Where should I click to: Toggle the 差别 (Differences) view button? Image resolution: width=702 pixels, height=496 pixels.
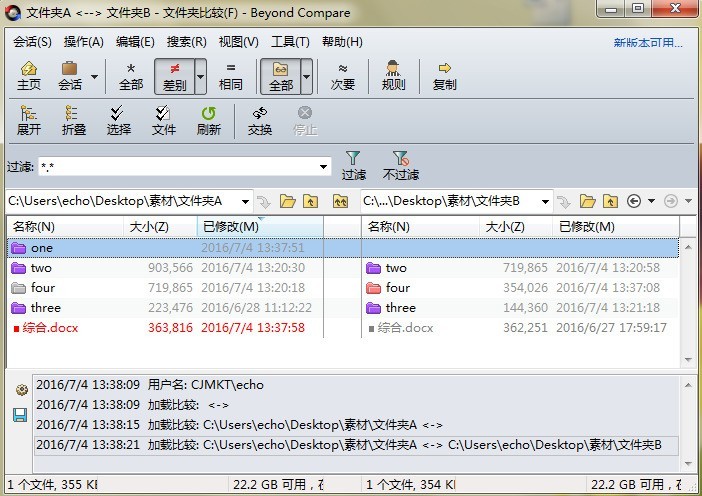click(173, 75)
